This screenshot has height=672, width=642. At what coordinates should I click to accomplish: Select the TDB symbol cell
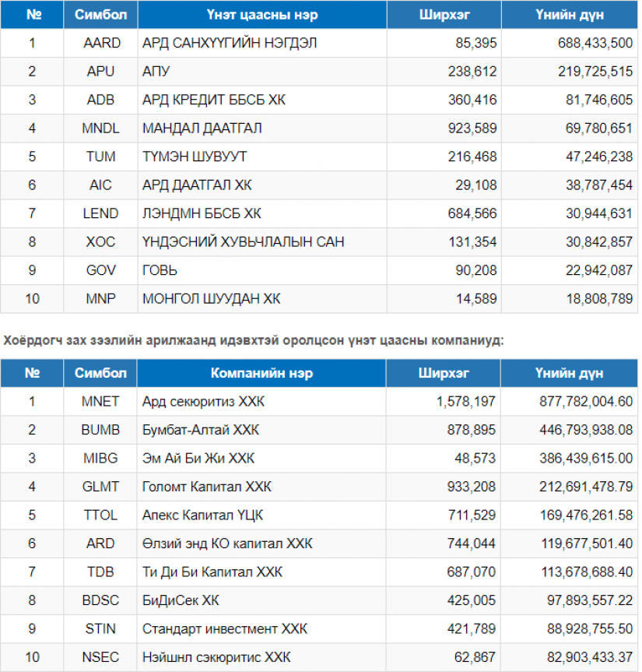coord(100,572)
